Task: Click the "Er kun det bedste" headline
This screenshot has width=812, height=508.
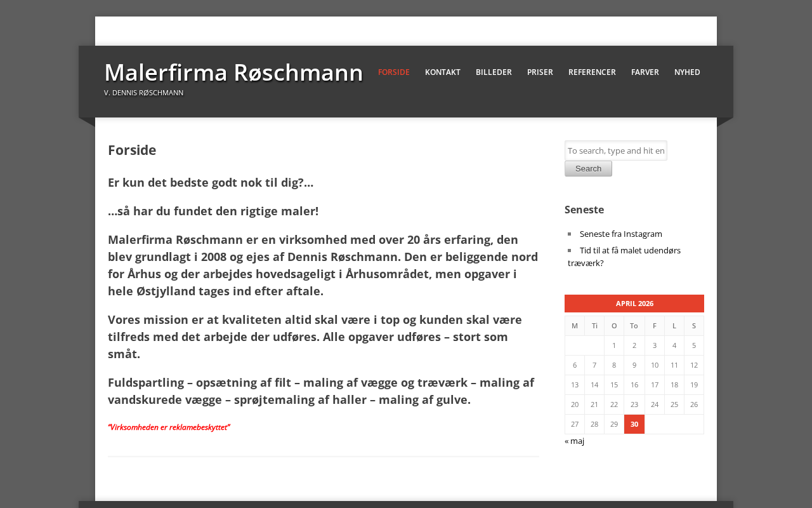Action: click(x=211, y=183)
